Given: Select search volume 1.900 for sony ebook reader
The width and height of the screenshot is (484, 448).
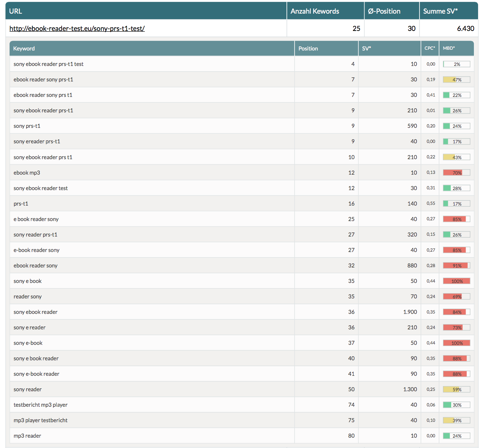Looking at the screenshot, I should pos(410,312).
